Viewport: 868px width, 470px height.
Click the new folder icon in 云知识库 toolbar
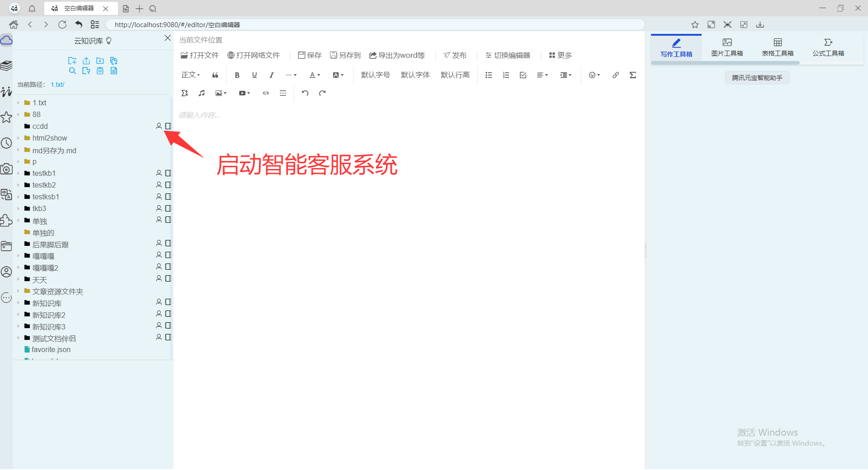pyautogui.click(x=100, y=60)
